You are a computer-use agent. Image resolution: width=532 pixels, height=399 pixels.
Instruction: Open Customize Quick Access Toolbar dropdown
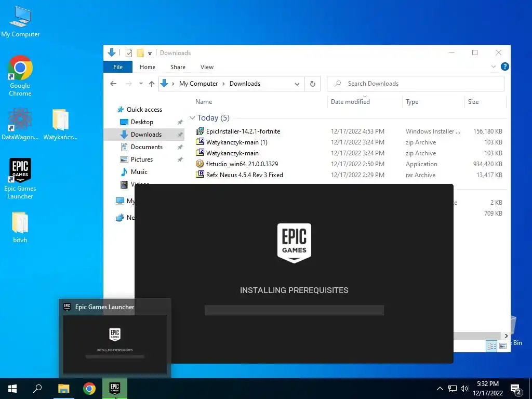coord(150,54)
